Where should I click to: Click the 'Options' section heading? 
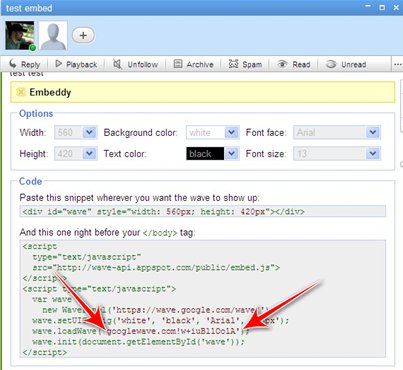pos(36,113)
